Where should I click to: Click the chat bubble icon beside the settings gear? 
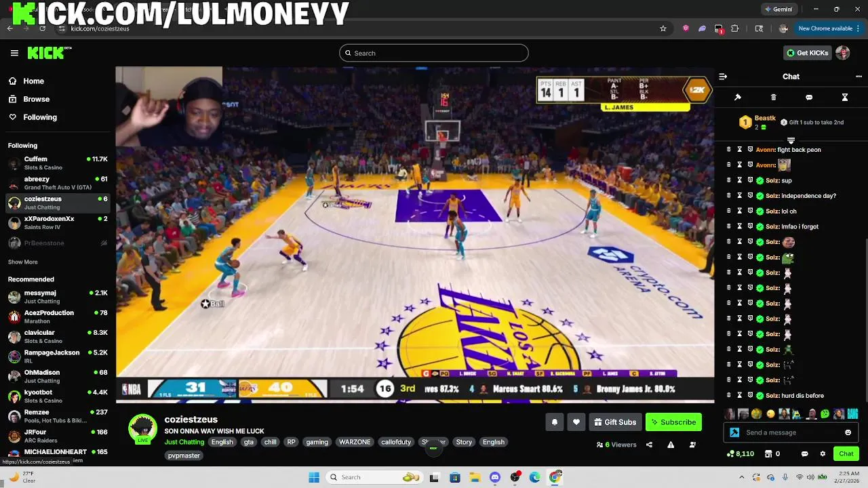(x=805, y=453)
